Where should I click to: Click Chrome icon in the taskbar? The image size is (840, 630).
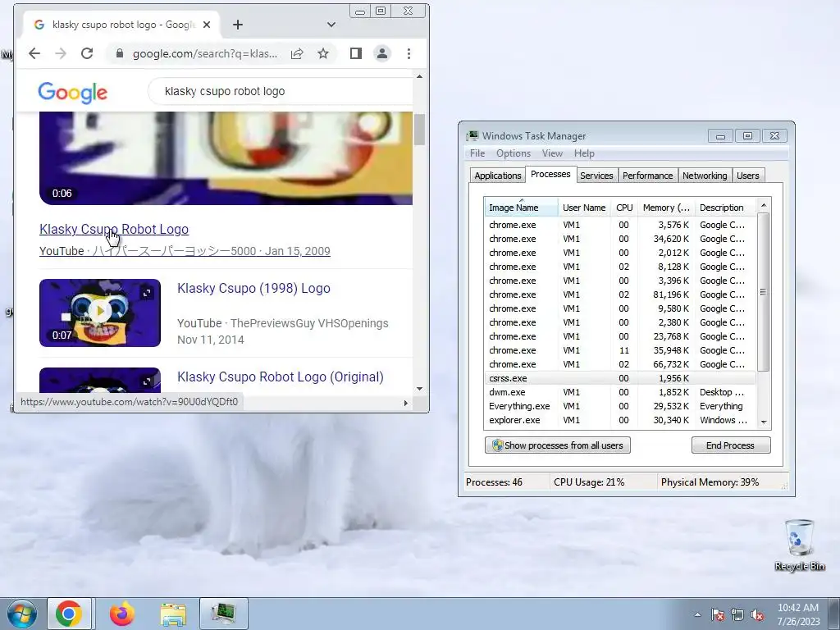(x=69, y=614)
